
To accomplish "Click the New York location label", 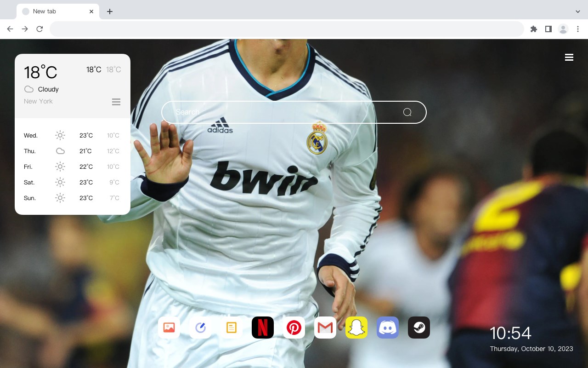I will pos(38,101).
